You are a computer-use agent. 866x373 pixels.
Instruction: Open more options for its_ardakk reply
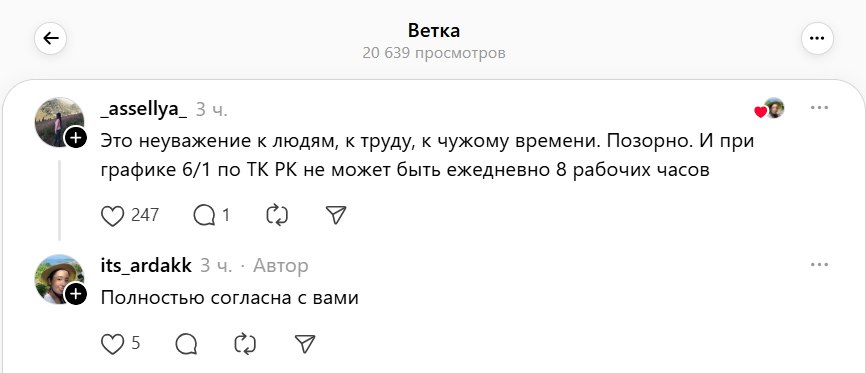[x=819, y=265]
